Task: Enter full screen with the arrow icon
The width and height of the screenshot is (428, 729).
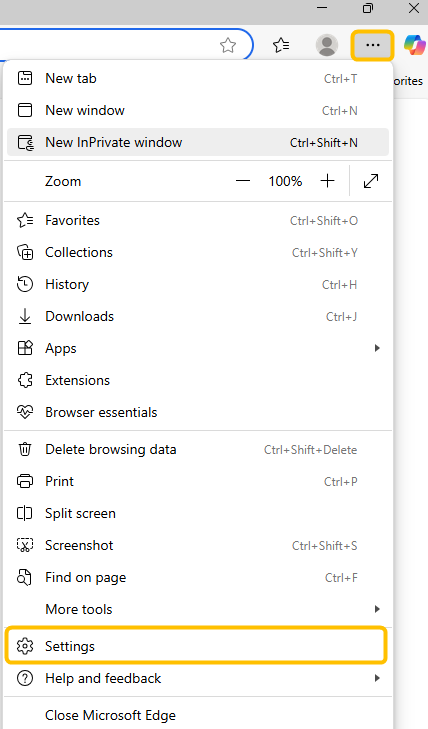Action: click(x=371, y=181)
